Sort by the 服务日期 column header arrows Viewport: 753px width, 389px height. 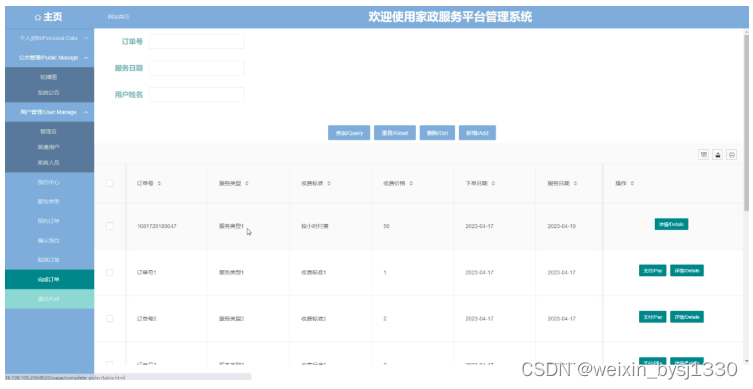click(x=575, y=183)
